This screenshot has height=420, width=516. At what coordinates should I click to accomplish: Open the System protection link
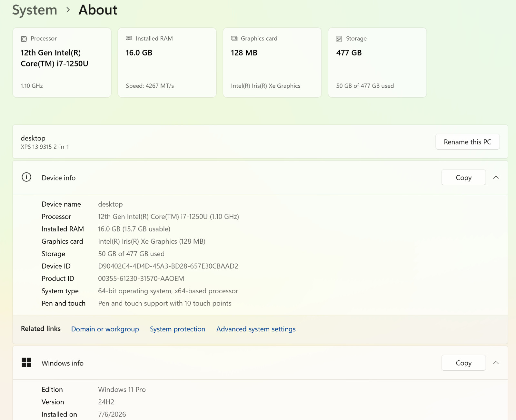(x=178, y=329)
